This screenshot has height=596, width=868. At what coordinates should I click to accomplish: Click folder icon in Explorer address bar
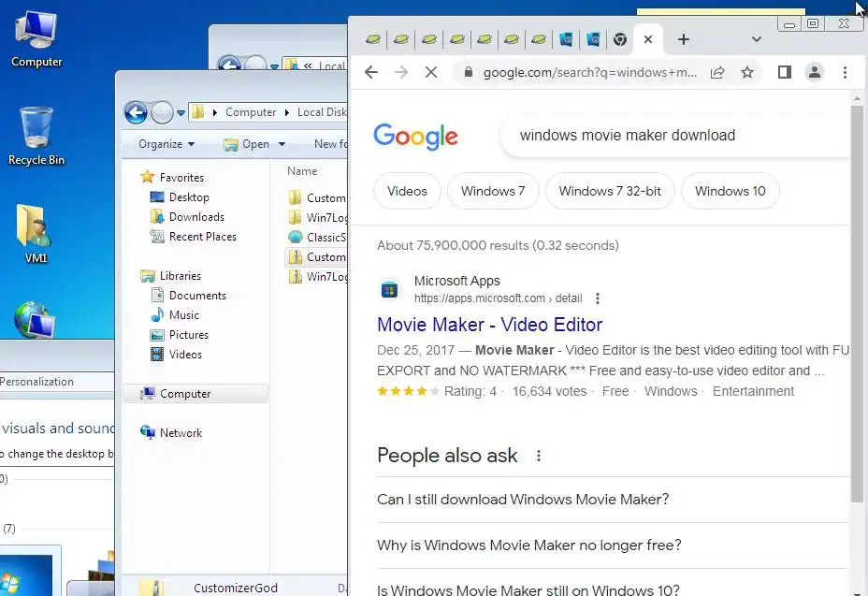tap(197, 112)
